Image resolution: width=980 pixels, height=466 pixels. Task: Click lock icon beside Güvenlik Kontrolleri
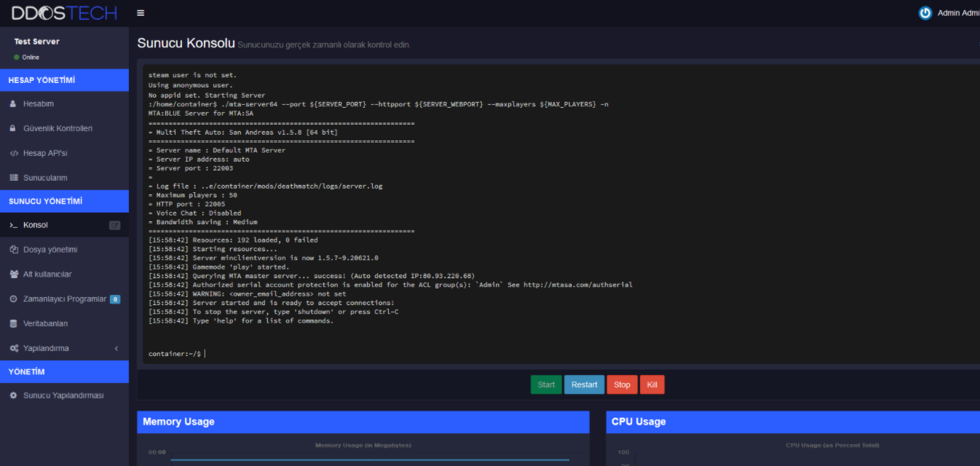click(13, 129)
